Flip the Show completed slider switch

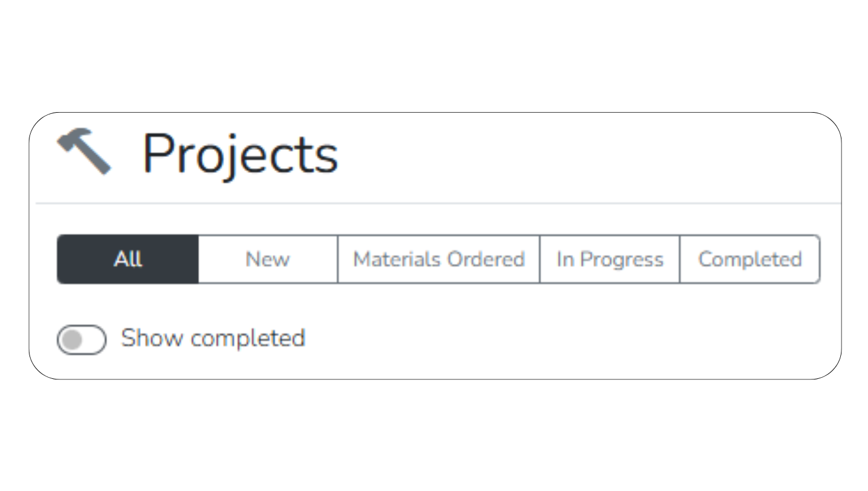click(81, 339)
